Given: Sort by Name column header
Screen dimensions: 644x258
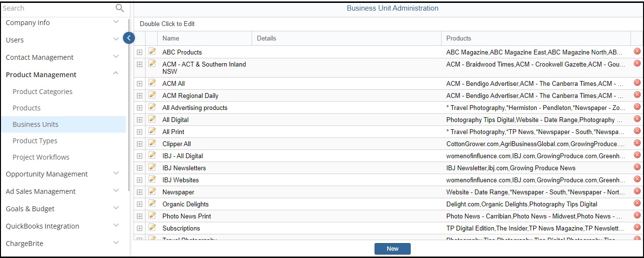Looking at the screenshot, I should click(204, 38).
